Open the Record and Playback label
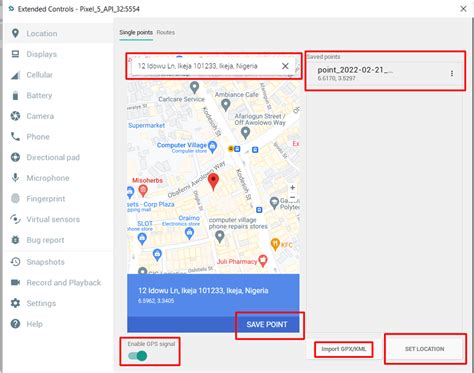 [64, 283]
